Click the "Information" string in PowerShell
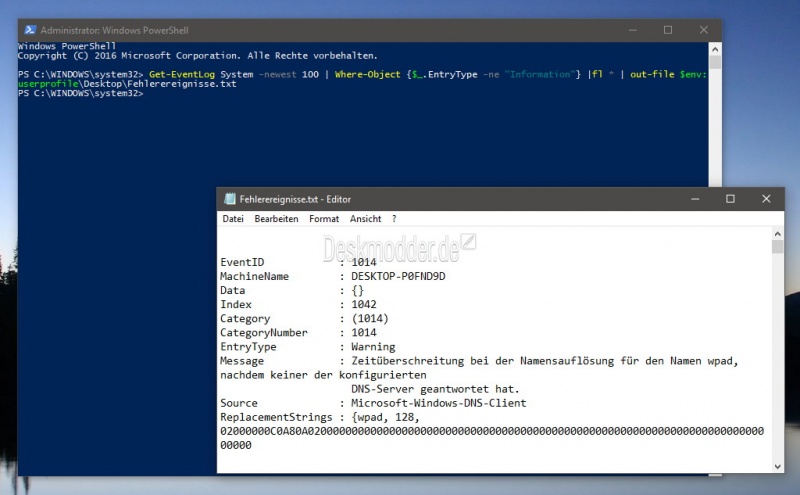This screenshot has height=495, width=800. tap(539, 75)
